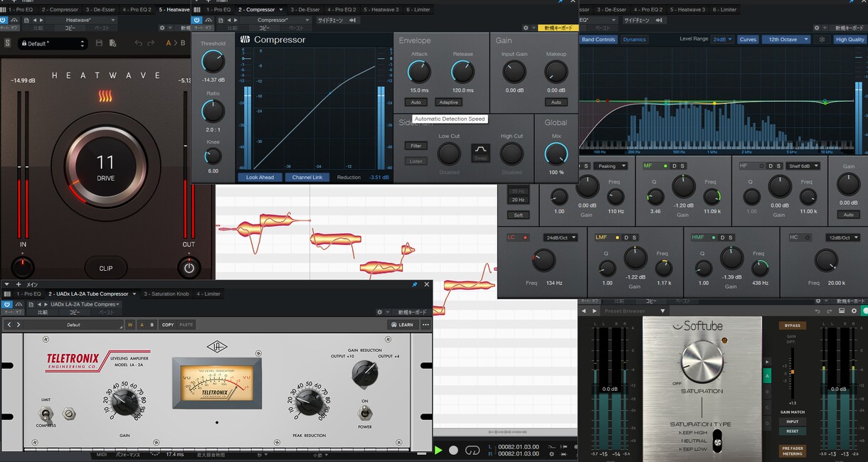Click the gear icon in Saturation Knob header

(x=854, y=311)
